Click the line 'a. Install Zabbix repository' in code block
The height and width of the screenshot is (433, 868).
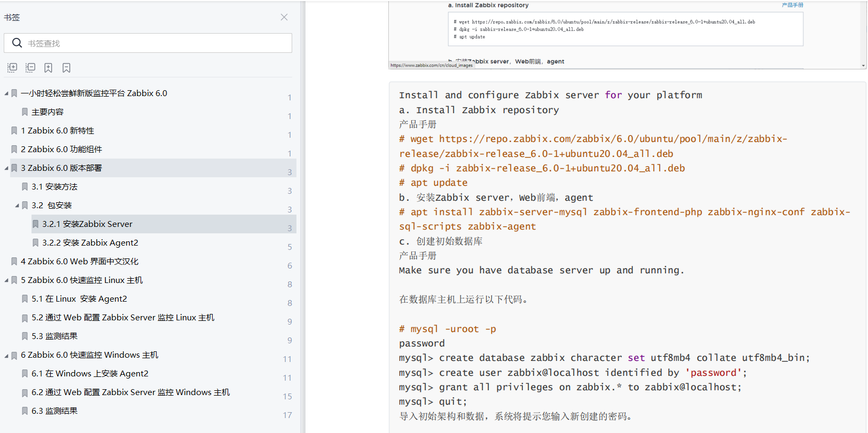479,110
